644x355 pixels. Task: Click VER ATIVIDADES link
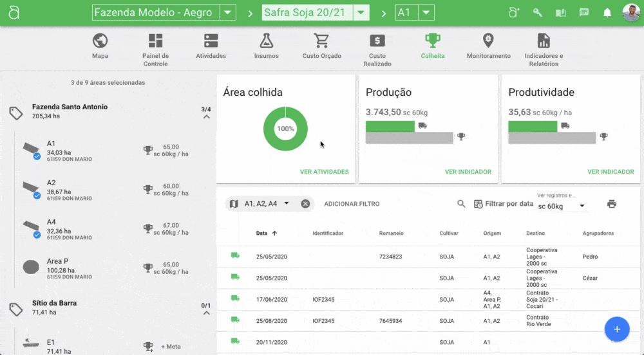(324, 172)
